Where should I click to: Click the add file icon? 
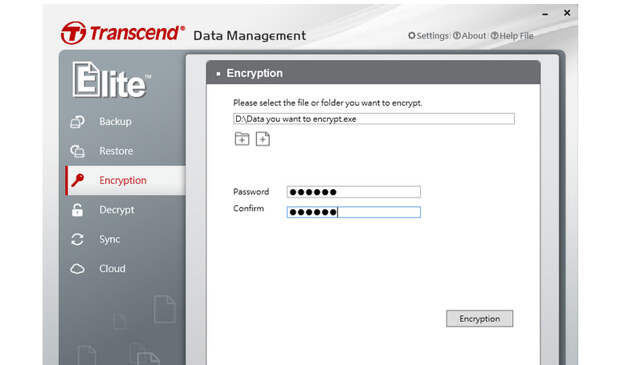click(x=263, y=139)
